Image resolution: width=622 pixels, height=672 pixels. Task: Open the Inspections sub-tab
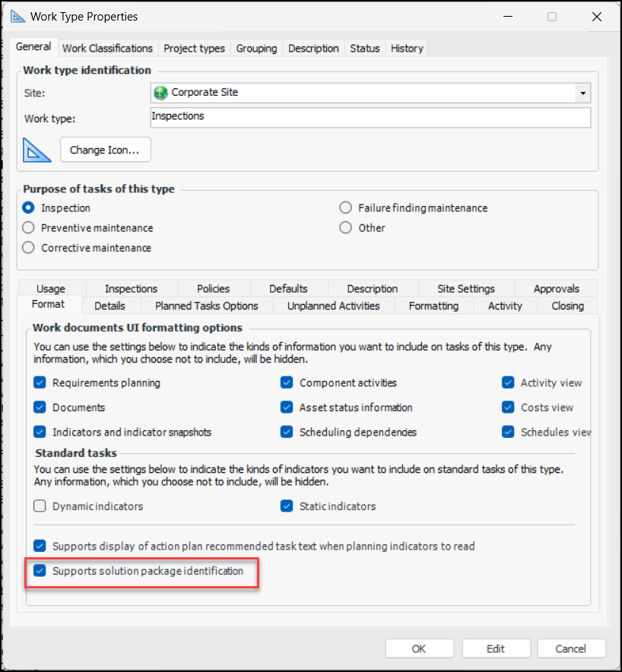[x=132, y=289]
